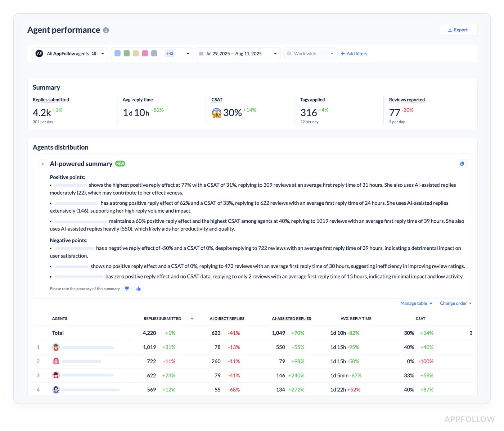504x431 pixels.
Task: Click the copy AI summary icon
Action: (462, 164)
